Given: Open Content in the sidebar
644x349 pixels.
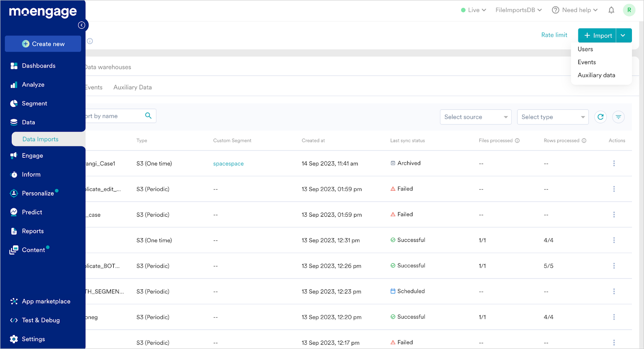Looking at the screenshot, I should pyautogui.click(x=33, y=250).
